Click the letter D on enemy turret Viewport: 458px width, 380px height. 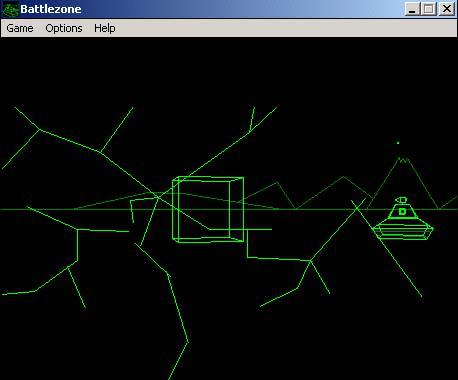(402, 211)
